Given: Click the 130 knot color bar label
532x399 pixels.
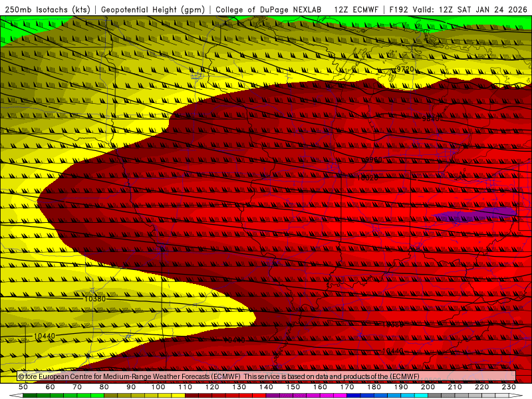Looking at the screenshot, I should coord(239,387).
